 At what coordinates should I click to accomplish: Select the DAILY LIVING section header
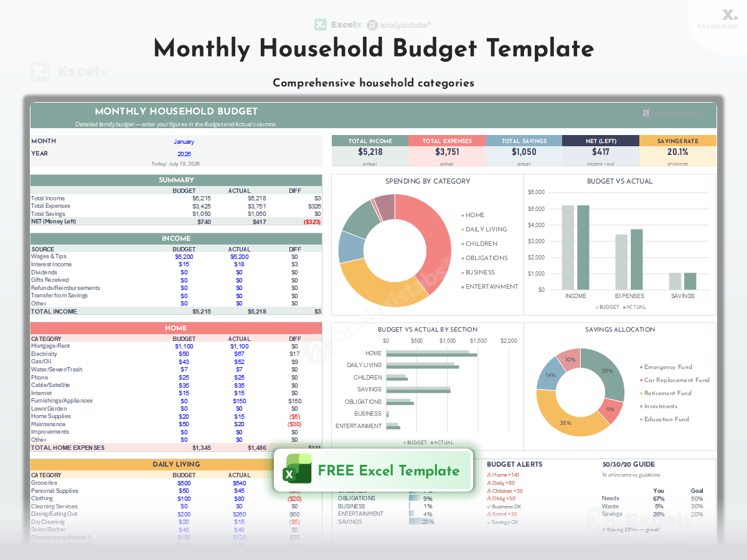176,464
